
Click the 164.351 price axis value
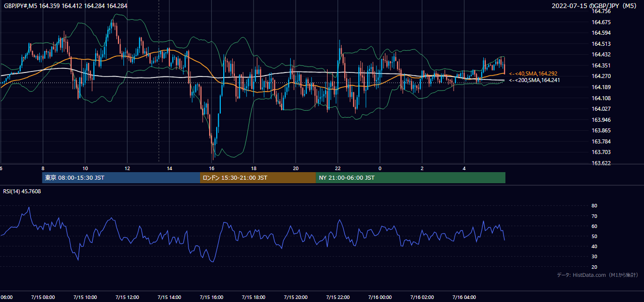[x=601, y=65]
